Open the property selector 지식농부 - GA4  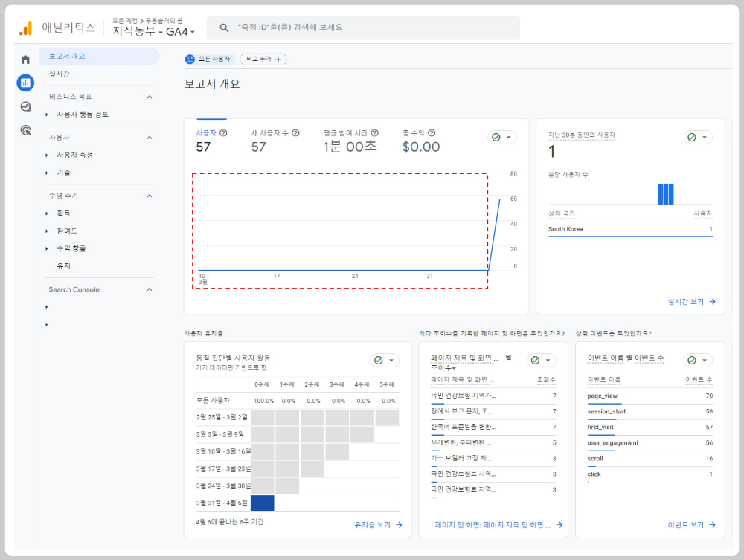(153, 32)
